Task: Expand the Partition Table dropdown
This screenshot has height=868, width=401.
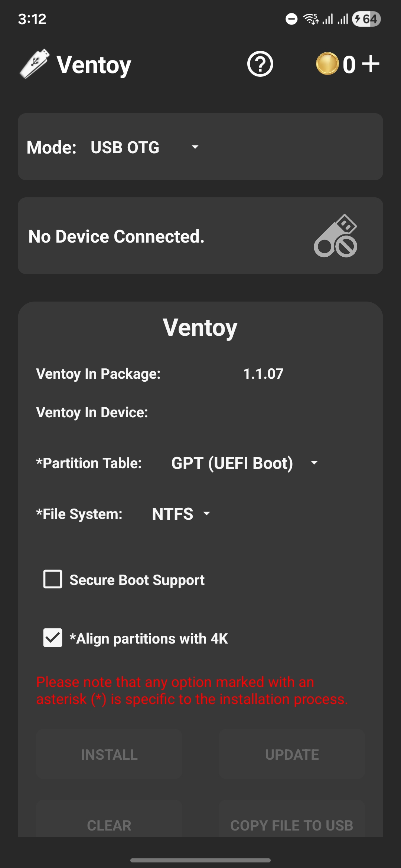Action: (x=244, y=463)
